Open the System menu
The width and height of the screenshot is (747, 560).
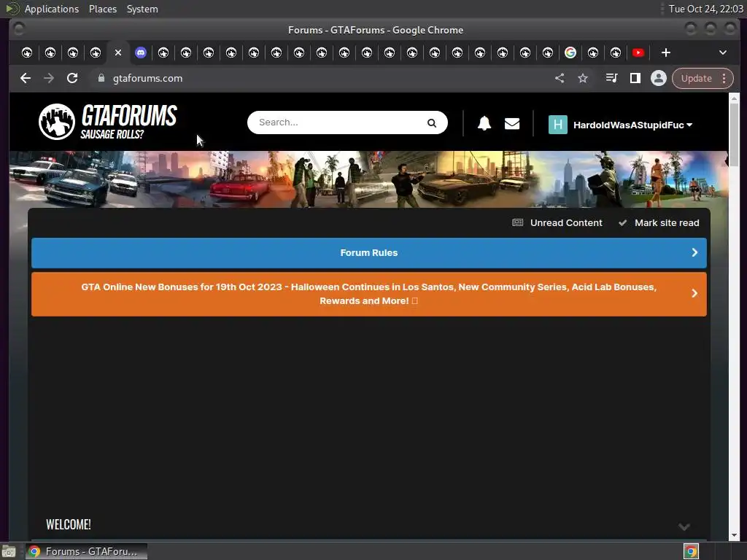coord(142,9)
